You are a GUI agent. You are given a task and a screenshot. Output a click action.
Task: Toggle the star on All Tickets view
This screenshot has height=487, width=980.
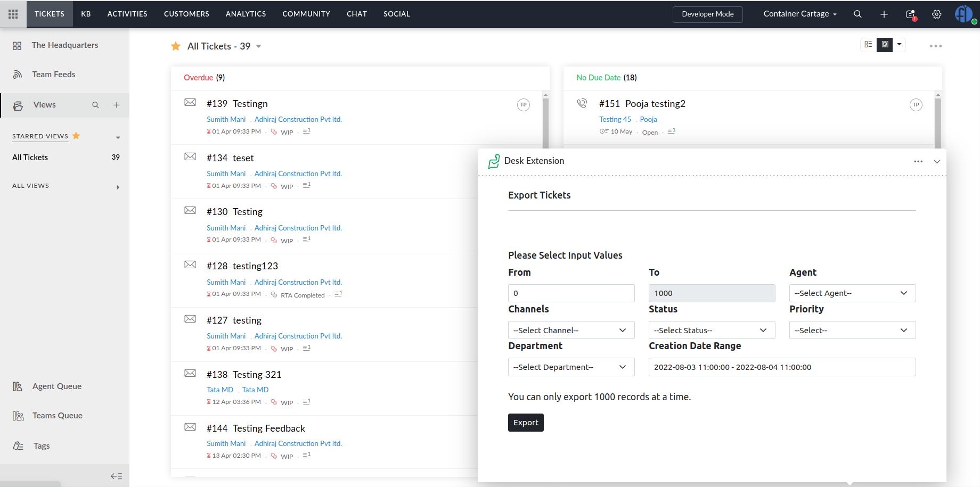click(x=176, y=46)
